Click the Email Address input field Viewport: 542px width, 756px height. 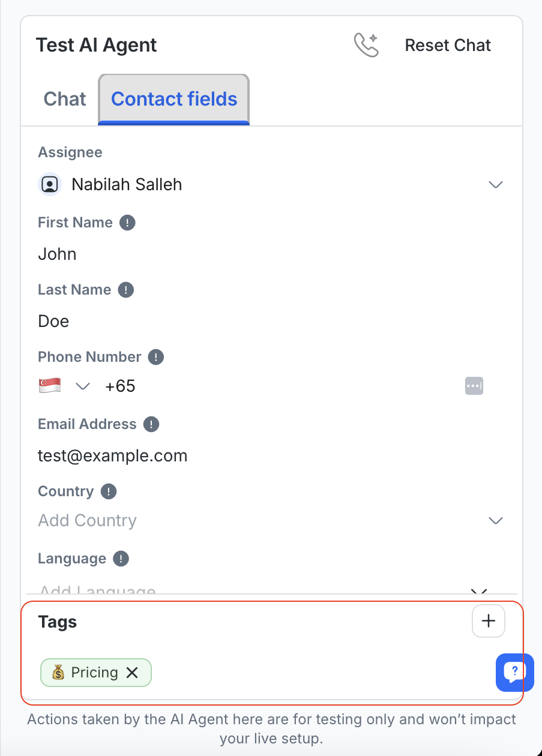[x=240, y=456]
